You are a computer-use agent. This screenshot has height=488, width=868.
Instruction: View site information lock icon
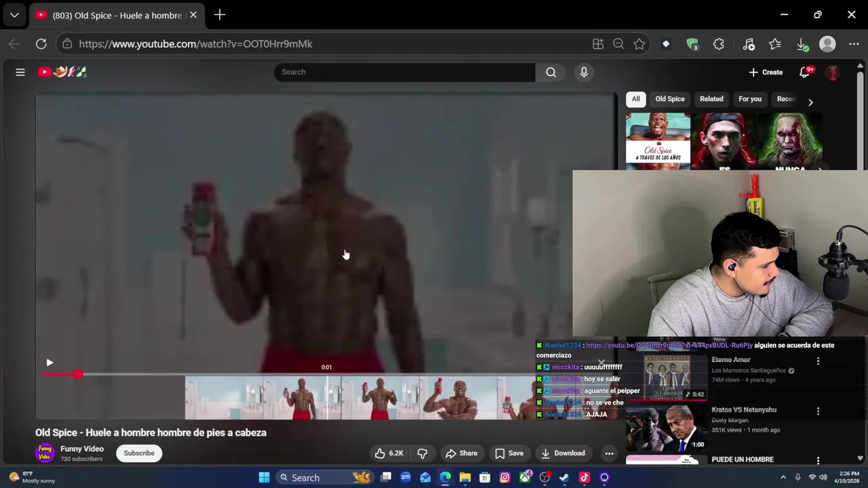pos(67,44)
